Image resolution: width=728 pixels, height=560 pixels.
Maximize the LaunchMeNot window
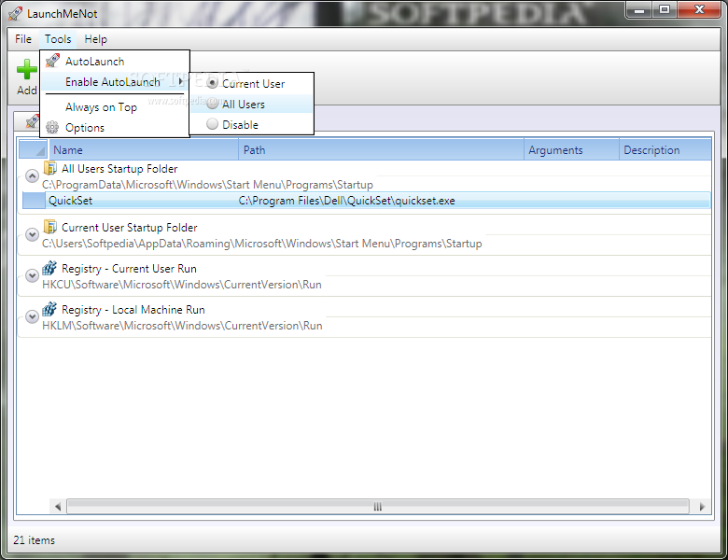[x=665, y=9]
